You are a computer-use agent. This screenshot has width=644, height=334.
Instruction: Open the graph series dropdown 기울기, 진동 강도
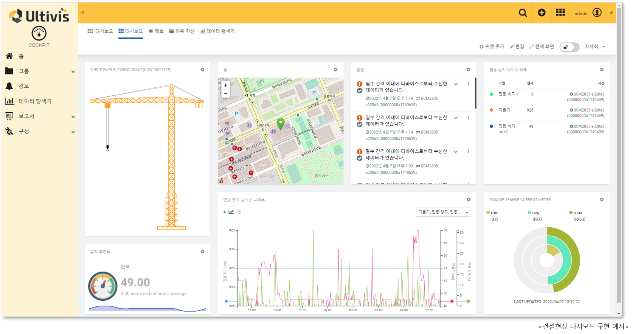(x=443, y=212)
